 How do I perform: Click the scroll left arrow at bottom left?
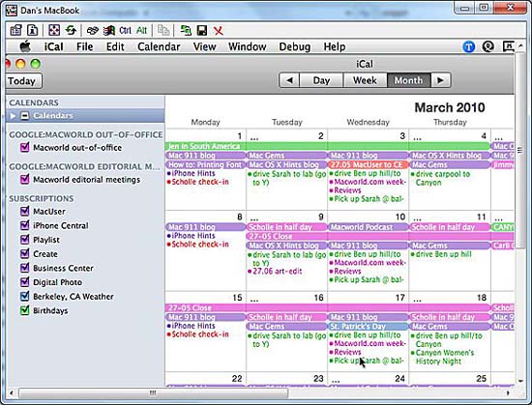(x=12, y=393)
